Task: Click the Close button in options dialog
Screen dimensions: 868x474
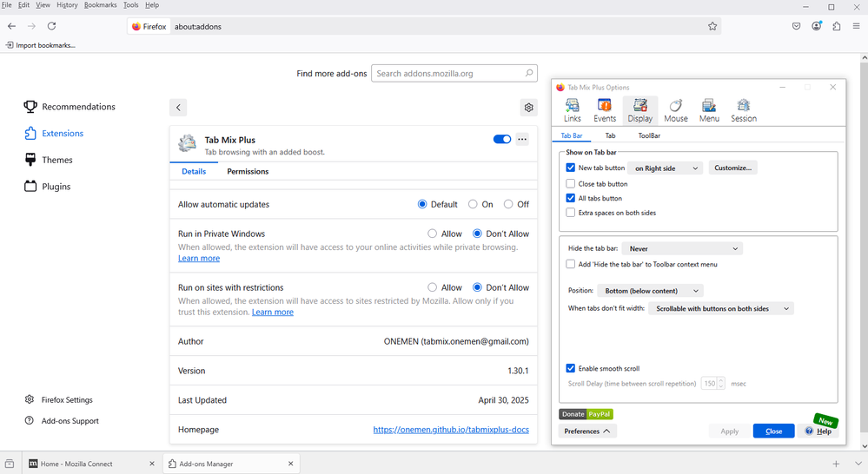Action: click(773, 431)
